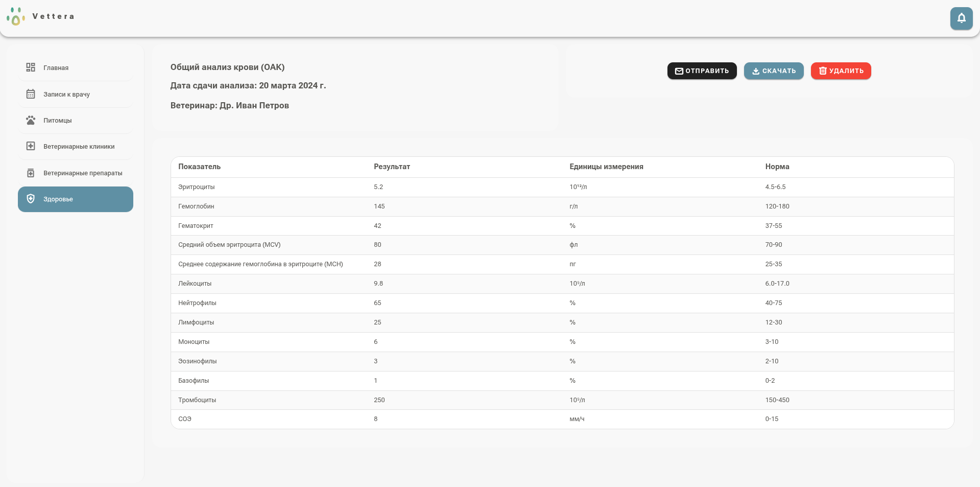Image resolution: width=980 pixels, height=487 pixels.
Task: Delete the analysis with УДАЛИТЬ
Action: pyautogui.click(x=841, y=71)
